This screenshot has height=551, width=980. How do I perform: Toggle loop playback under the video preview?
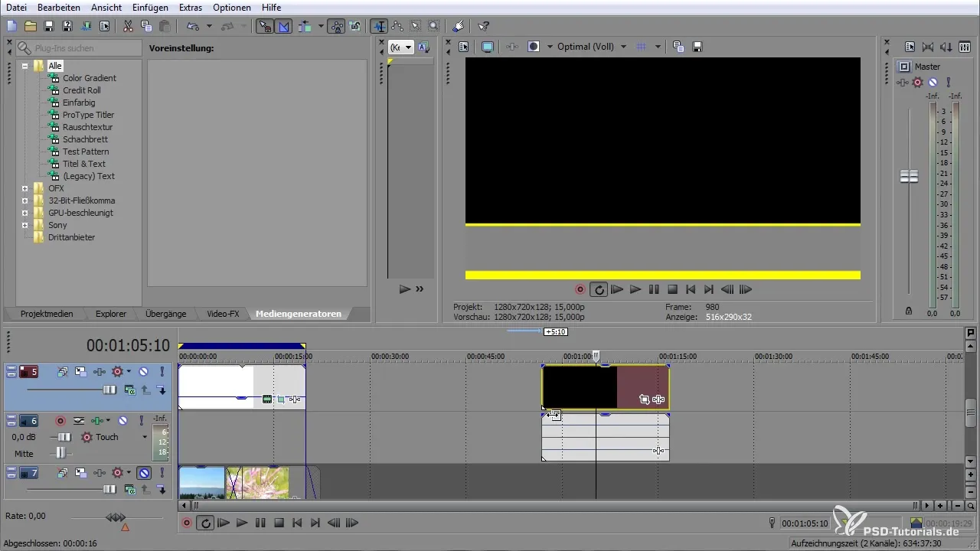click(x=599, y=289)
